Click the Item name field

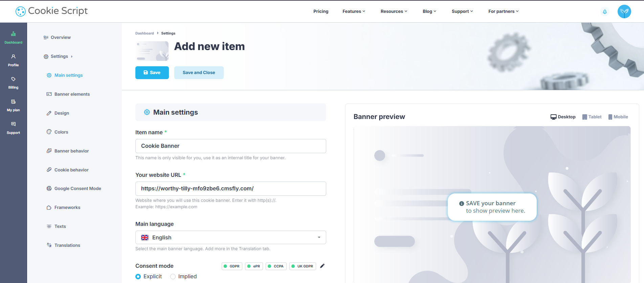(231, 146)
